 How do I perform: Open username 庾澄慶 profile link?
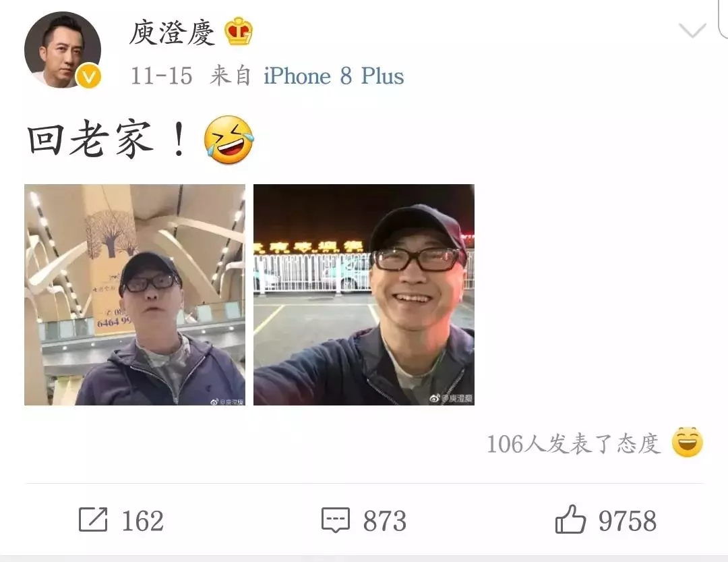173,32
